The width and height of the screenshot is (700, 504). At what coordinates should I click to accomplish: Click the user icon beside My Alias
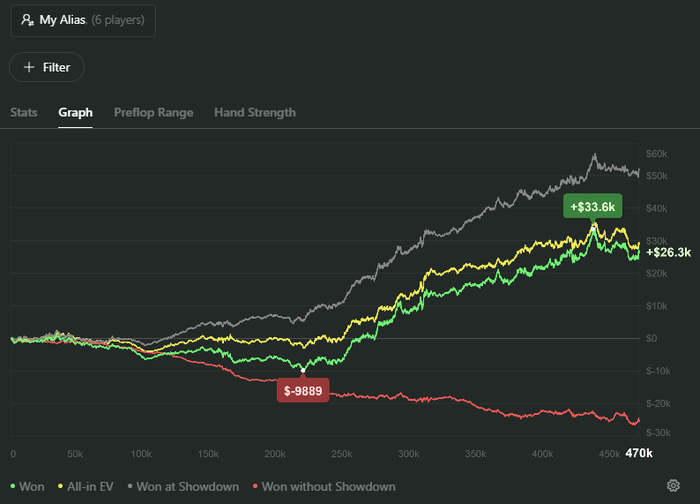point(27,19)
